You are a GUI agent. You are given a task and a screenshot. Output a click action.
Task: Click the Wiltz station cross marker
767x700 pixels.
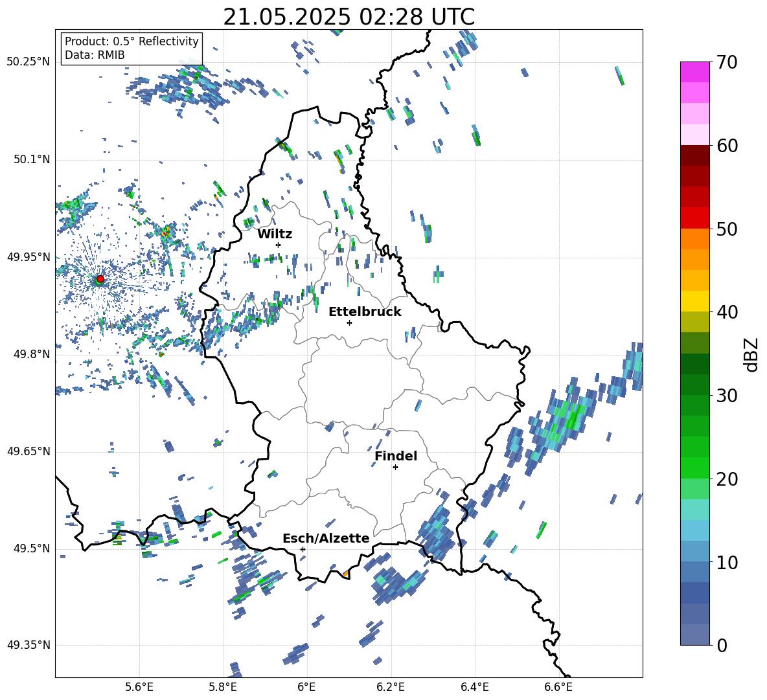pos(279,245)
